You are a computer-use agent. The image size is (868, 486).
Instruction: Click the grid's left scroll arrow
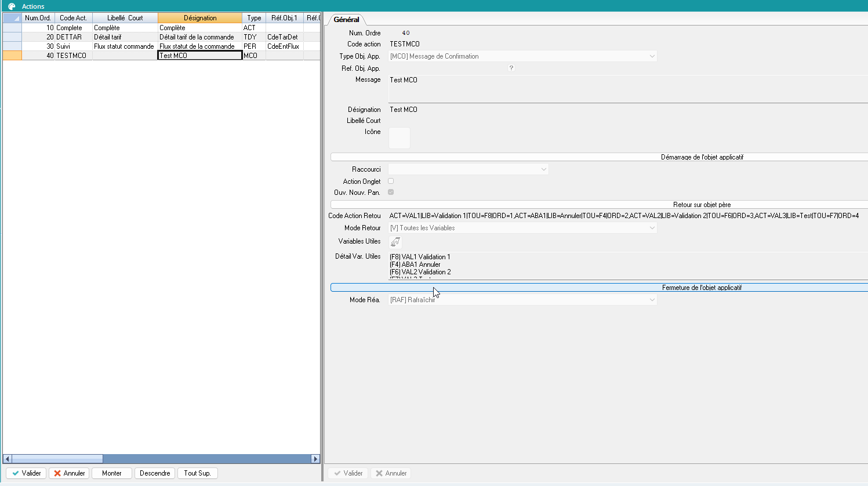[8, 459]
